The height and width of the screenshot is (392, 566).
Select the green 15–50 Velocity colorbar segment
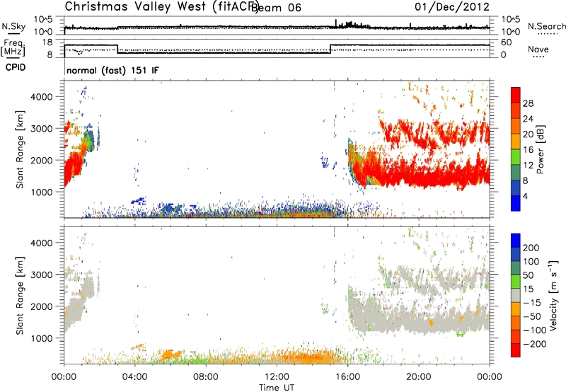pyautogui.click(x=516, y=282)
